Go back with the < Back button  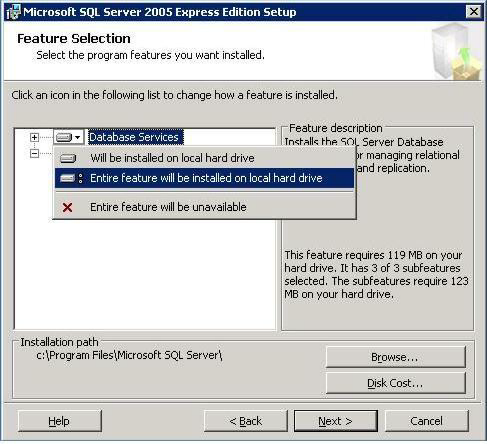click(246, 421)
